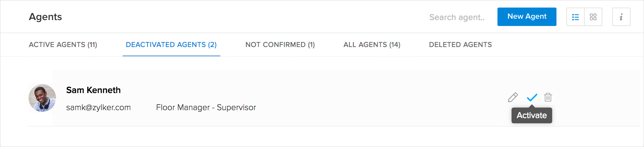Click the Activate tooltip label

coord(532,115)
